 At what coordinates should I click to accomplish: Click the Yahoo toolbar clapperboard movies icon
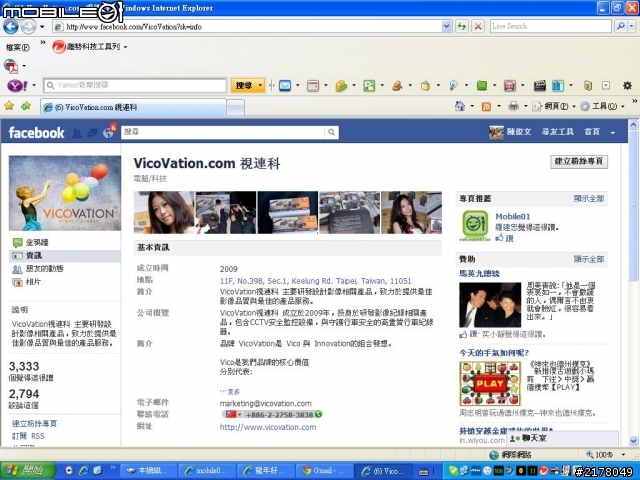(540, 85)
